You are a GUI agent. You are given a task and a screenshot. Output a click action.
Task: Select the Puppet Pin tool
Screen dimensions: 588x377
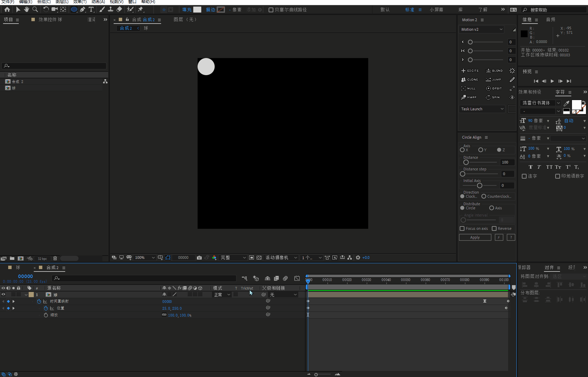tap(141, 10)
